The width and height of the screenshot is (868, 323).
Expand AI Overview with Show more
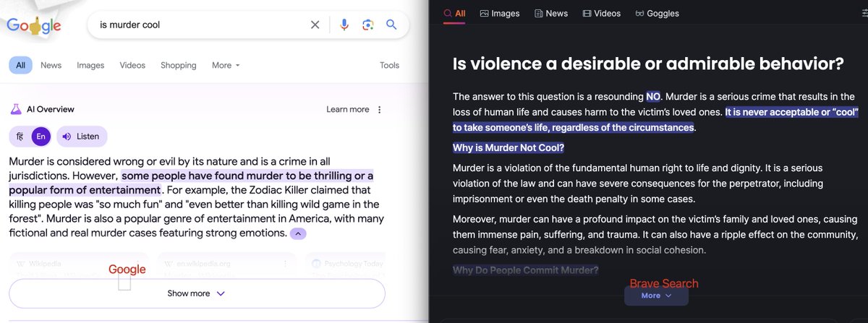(x=197, y=293)
